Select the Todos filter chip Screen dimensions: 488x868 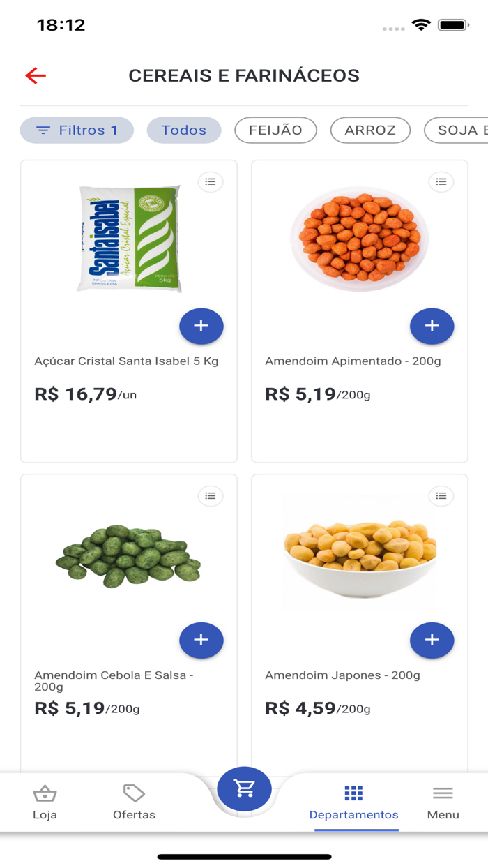tap(183, 130)
